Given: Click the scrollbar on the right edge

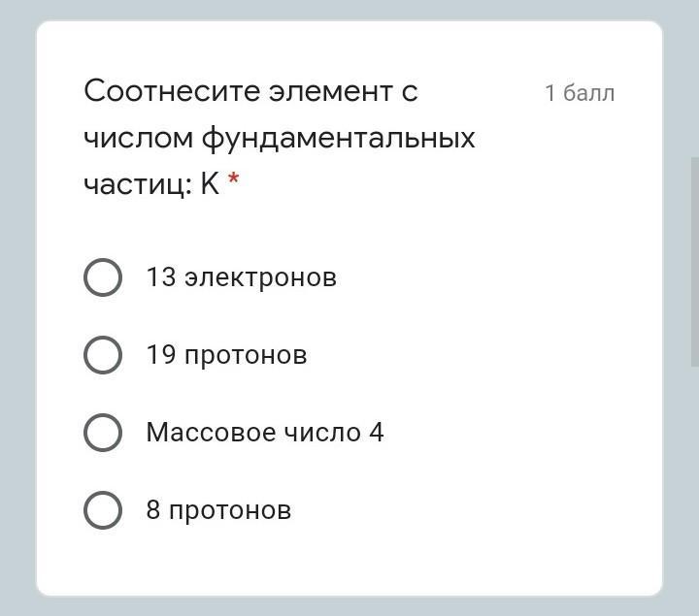Looking at the screenshot, I should click(x=694, y=262).
